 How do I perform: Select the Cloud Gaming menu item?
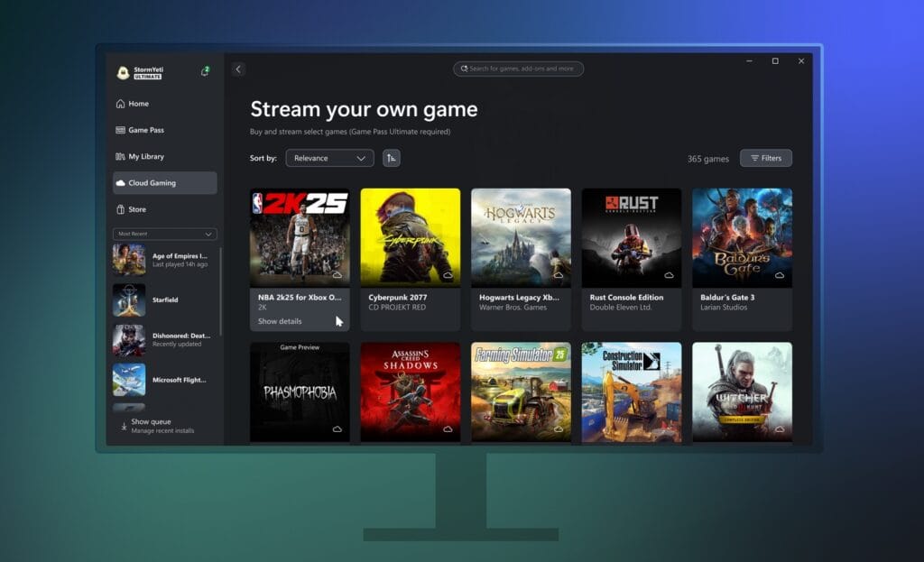coord(165,183)
